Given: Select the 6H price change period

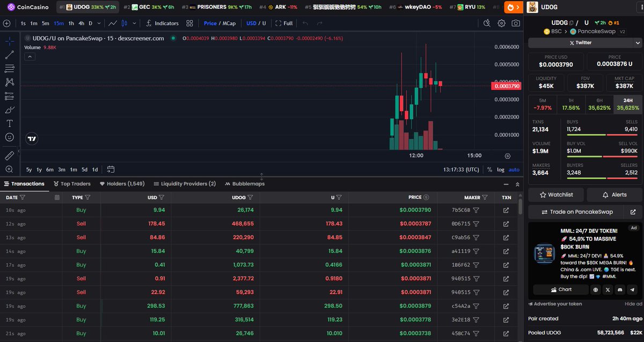Looking at the screenshot, I should pyautogui.click(x=599, y=104).
